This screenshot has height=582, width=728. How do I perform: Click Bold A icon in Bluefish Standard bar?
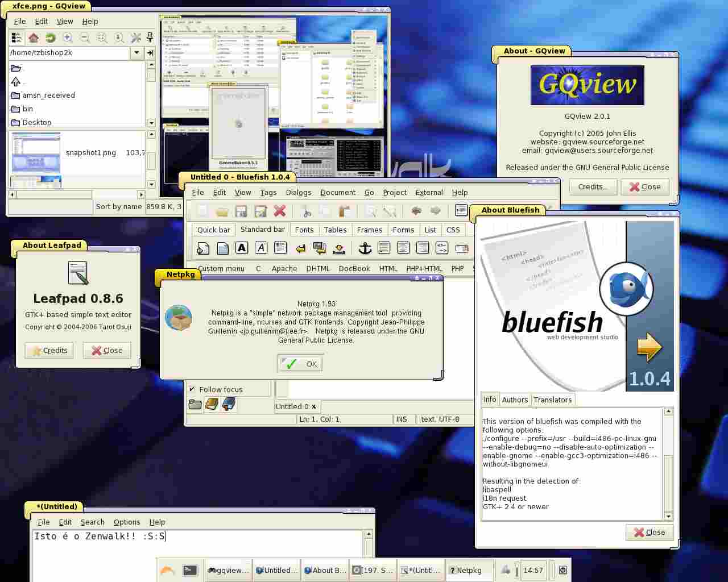(242, 248)
